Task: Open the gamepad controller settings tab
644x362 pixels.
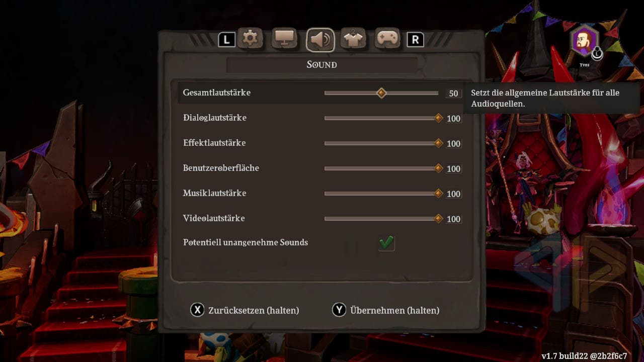Action: coord(388,39)
